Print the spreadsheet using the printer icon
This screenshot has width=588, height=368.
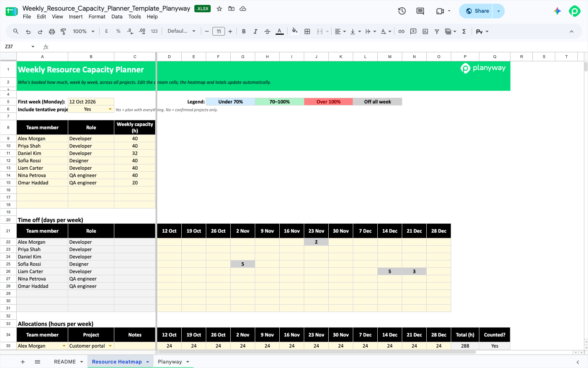pos(52,31)
